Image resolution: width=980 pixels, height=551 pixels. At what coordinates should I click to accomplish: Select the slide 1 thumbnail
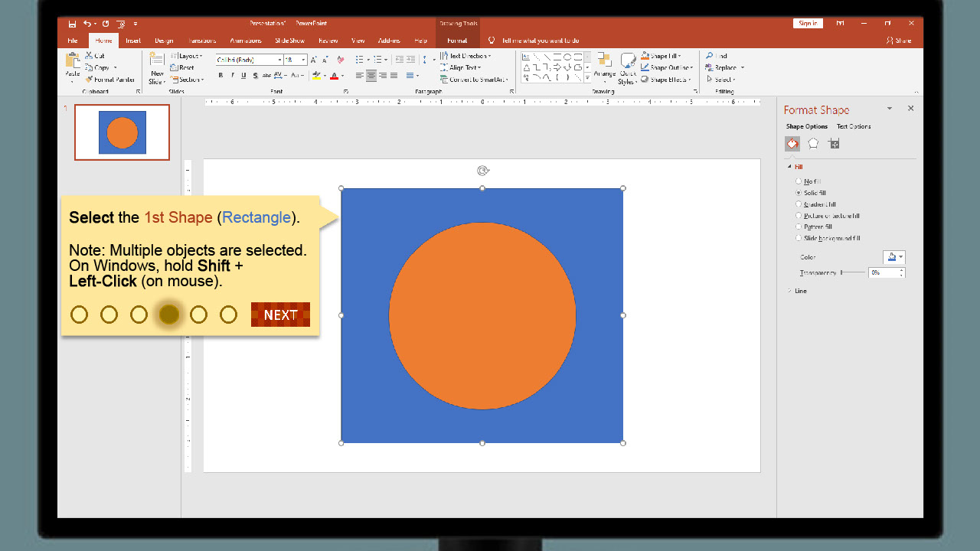click(122, 132)
